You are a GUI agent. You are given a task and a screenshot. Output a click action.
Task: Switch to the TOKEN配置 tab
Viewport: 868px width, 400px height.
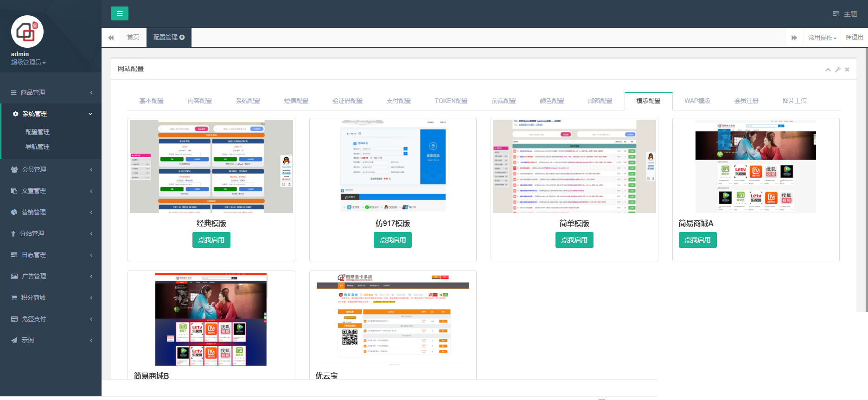(451, 101)
